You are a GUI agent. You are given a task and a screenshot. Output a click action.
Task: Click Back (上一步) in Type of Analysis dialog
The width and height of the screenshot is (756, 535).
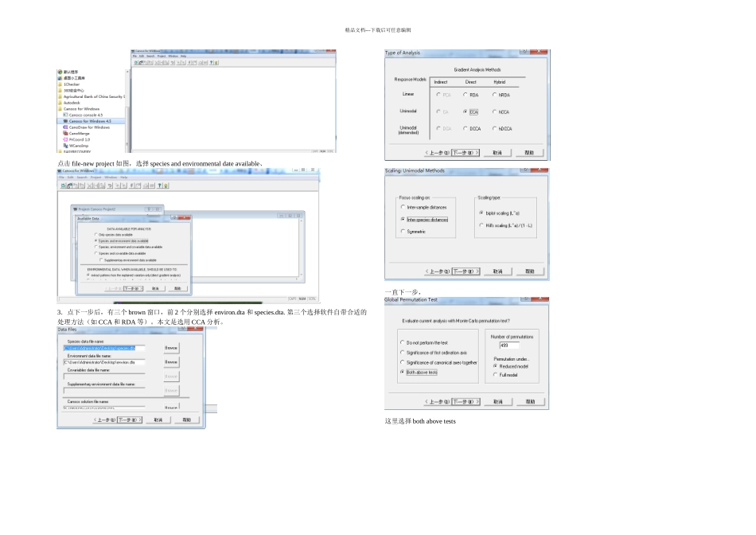pos(438,152)
